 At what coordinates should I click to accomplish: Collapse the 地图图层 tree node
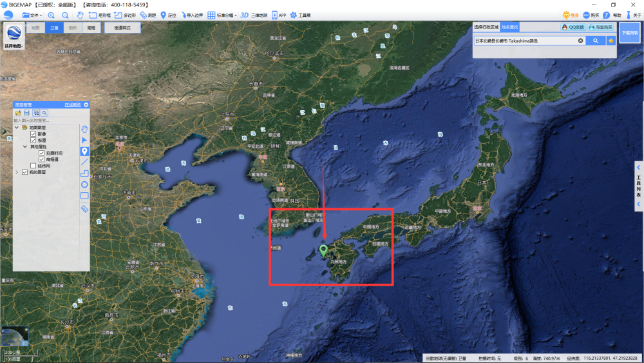17,128
